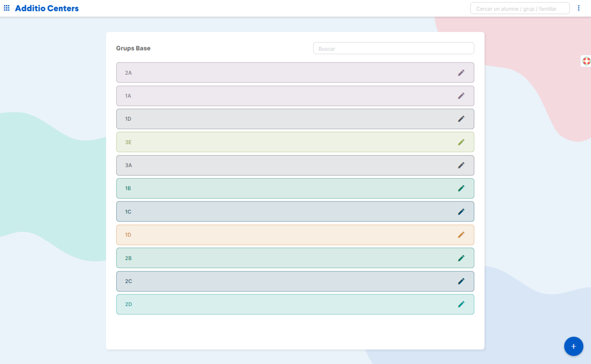
Task: Click the Cercar un alumne search box
Action: pyautogui.click(x=520, y=8)
